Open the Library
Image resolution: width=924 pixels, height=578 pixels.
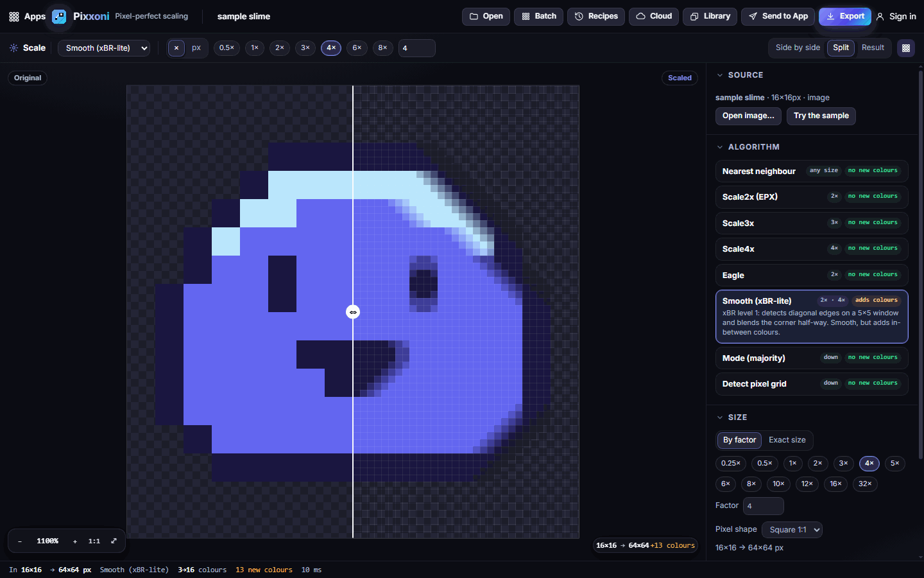point(710,16)
